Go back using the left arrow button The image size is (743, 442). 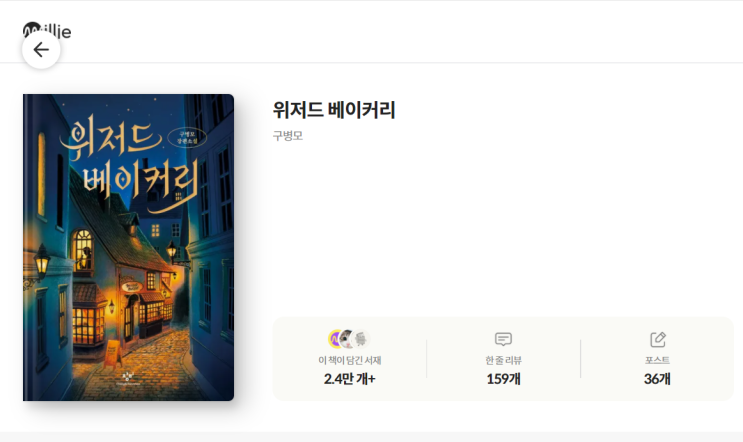coord(41,50)
